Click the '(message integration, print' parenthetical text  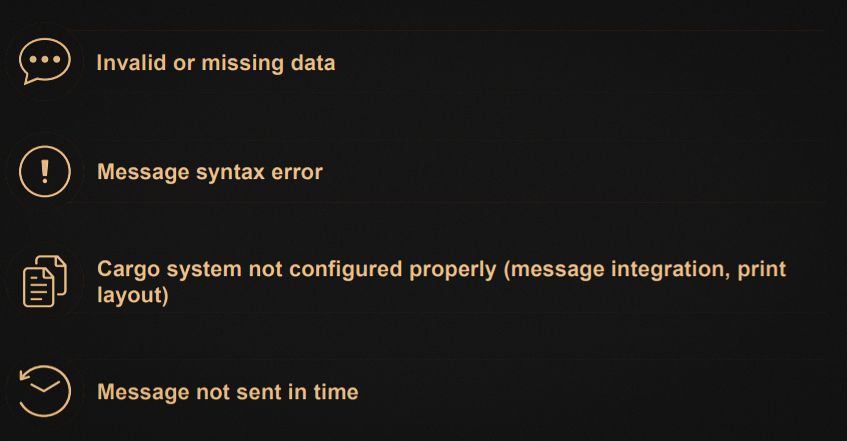click(x=645, y=270)
